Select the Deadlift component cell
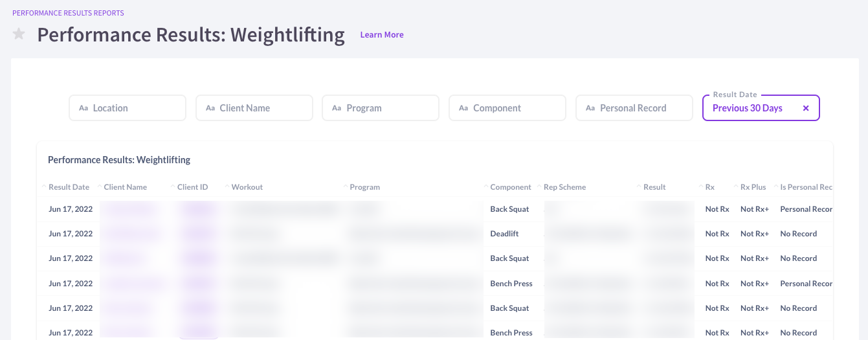Screen dimensions: 868x340 click(504, 234)
